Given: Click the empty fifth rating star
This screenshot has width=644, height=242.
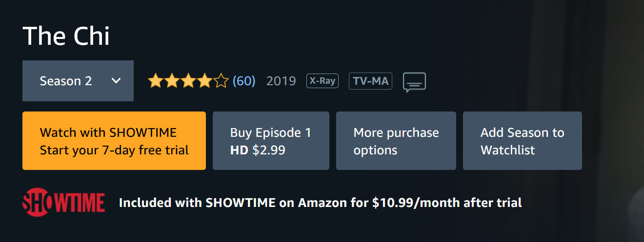Looking at the screenshot, I should 221,81.
